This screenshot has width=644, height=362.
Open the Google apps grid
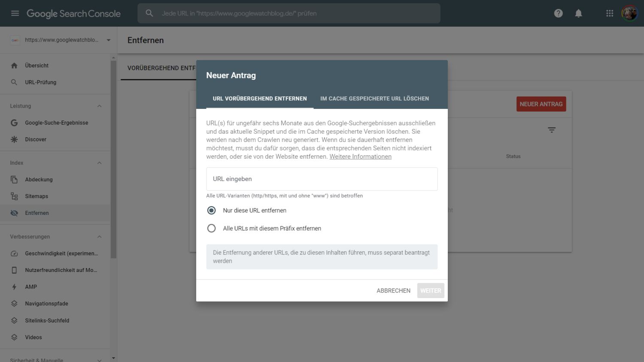pos(609,13)
